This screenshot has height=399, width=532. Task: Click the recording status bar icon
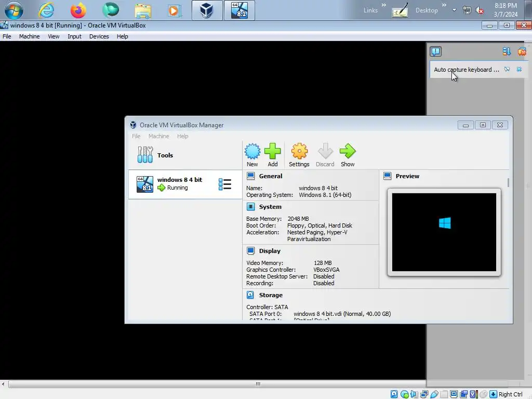coord(464,394)
